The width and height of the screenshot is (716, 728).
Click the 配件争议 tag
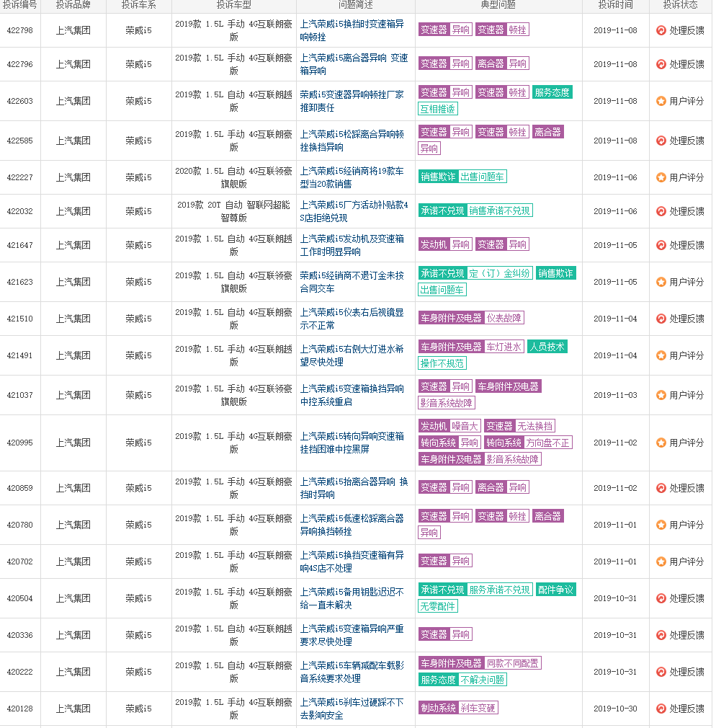click(x=556, y=590)
